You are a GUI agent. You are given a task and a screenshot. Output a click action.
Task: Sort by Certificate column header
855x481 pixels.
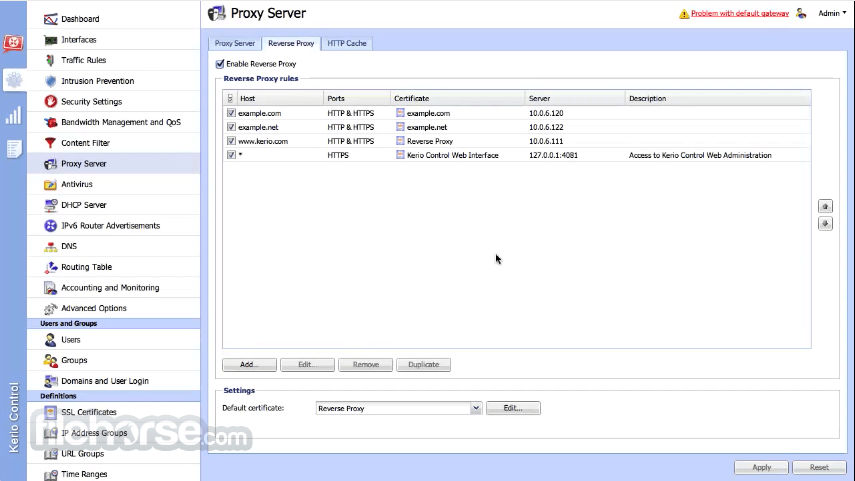458,99
